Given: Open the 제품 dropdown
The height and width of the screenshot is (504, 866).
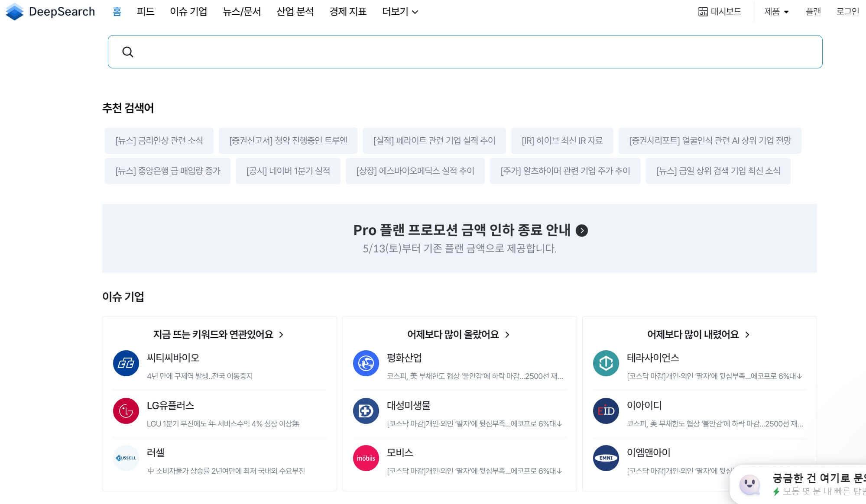Looking at the screenshot, I should (776, 12).
